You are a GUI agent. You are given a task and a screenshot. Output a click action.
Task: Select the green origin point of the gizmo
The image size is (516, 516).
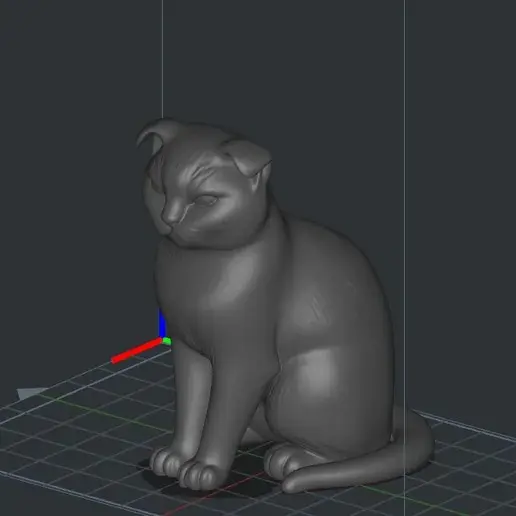pos(167,341)
